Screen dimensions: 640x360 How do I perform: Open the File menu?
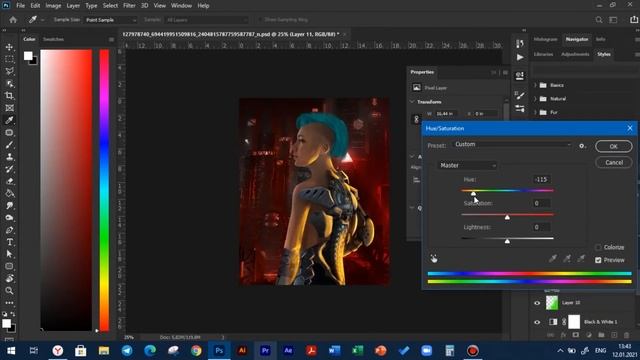click(20, 6)
